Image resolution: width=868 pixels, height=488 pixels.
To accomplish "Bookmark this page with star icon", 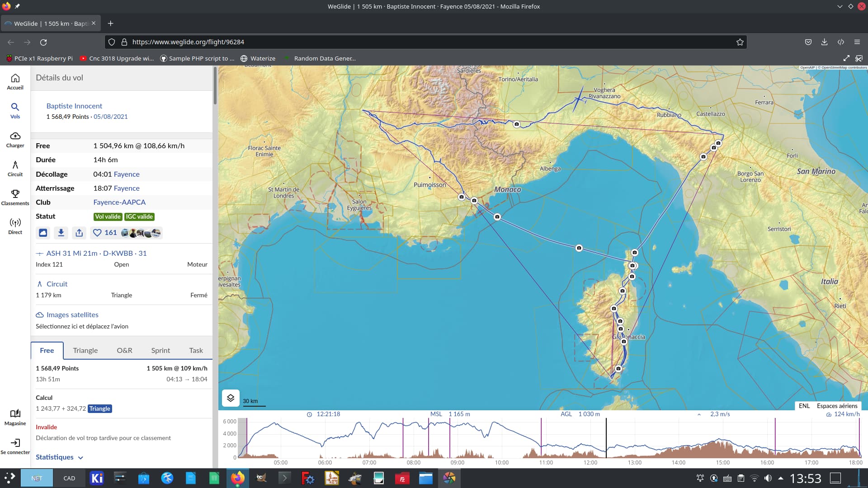I will [740, 42].
